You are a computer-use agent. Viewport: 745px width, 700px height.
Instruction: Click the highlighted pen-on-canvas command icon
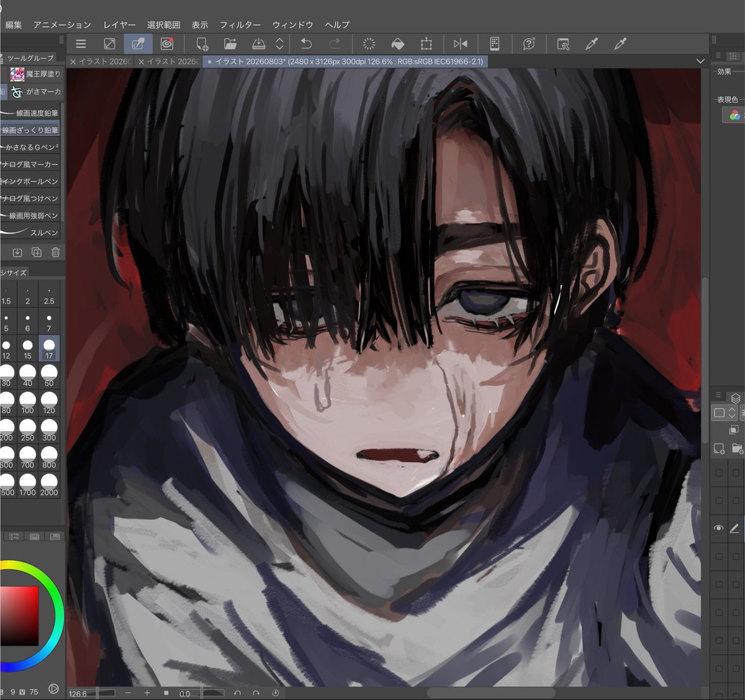tap(138, 44)
